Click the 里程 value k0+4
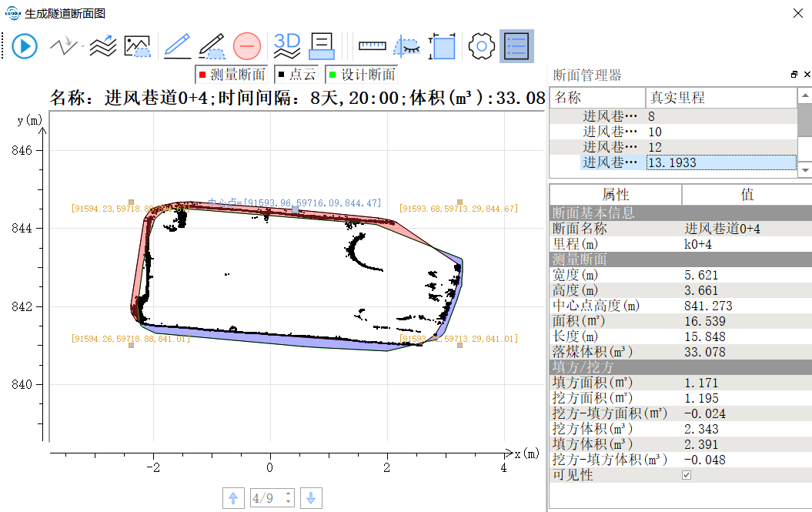812x512 pixels. pos(697,244)
